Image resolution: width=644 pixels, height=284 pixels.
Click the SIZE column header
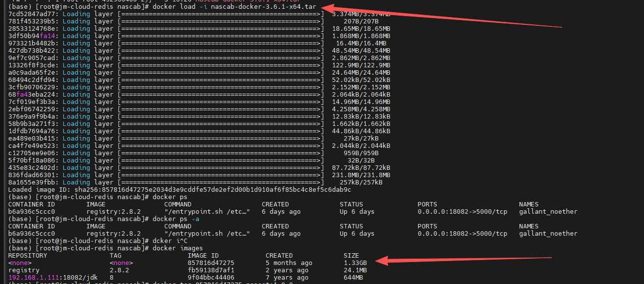pos(351,256)
